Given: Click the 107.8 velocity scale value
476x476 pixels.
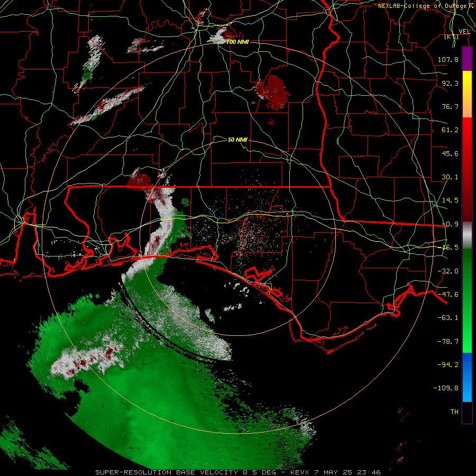Looking at the screenshot, I should point(448,59).
